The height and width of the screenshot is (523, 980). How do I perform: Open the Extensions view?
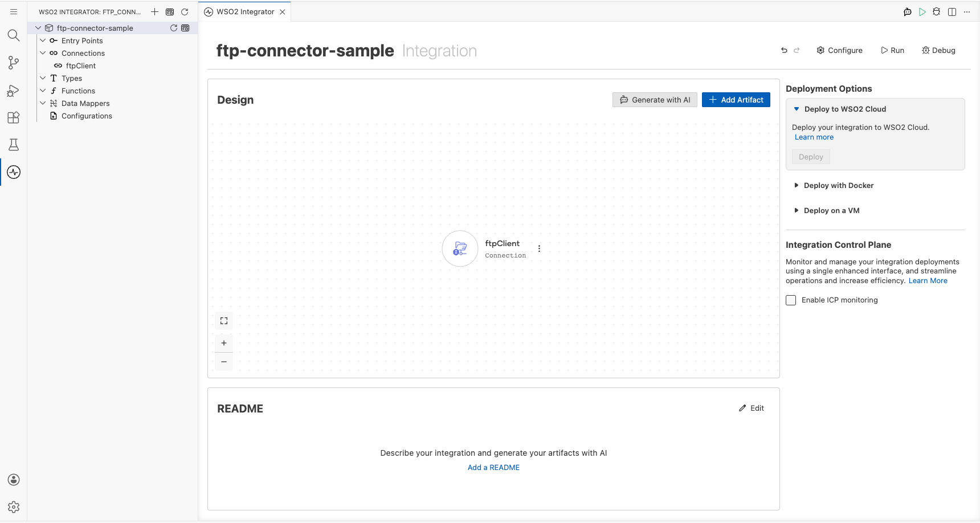click(x=14, y=117)
